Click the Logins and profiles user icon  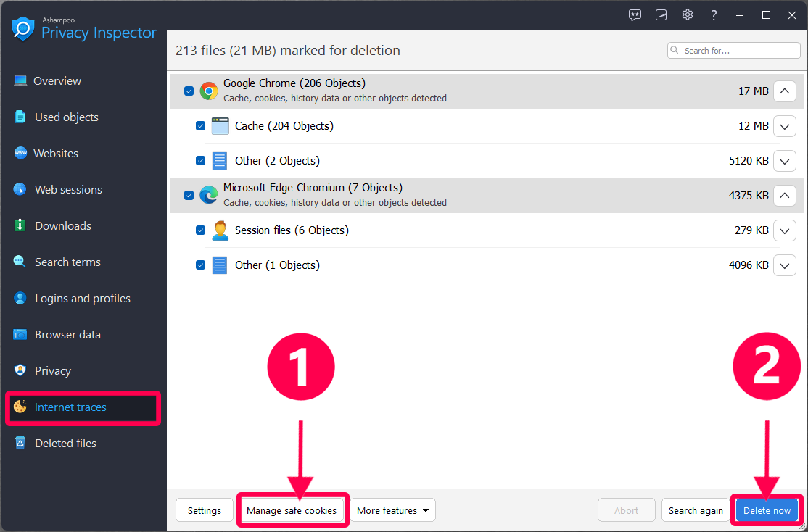click(20, 298)
